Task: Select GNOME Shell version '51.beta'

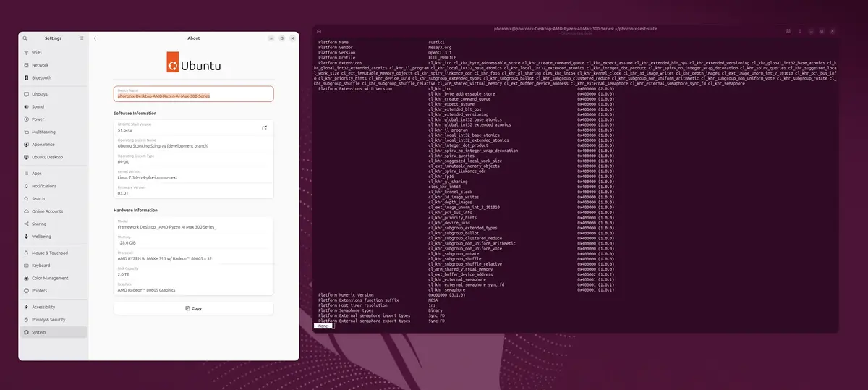Action: pos(124,130)
